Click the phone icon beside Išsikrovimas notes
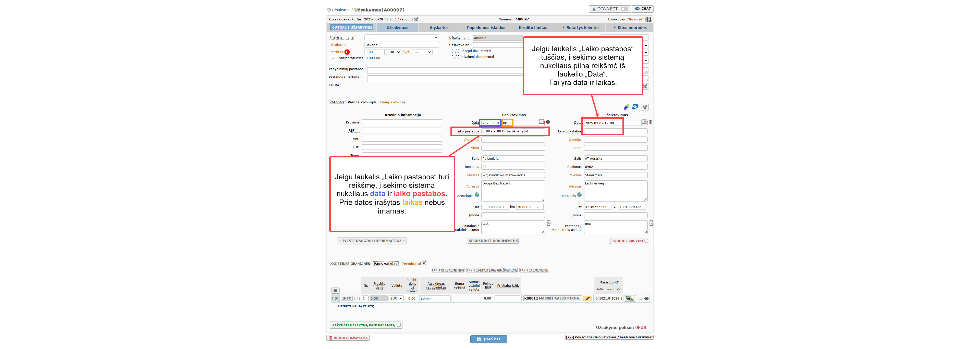The image size is (980, 349). pyautogui.click(x=651, y=223)
